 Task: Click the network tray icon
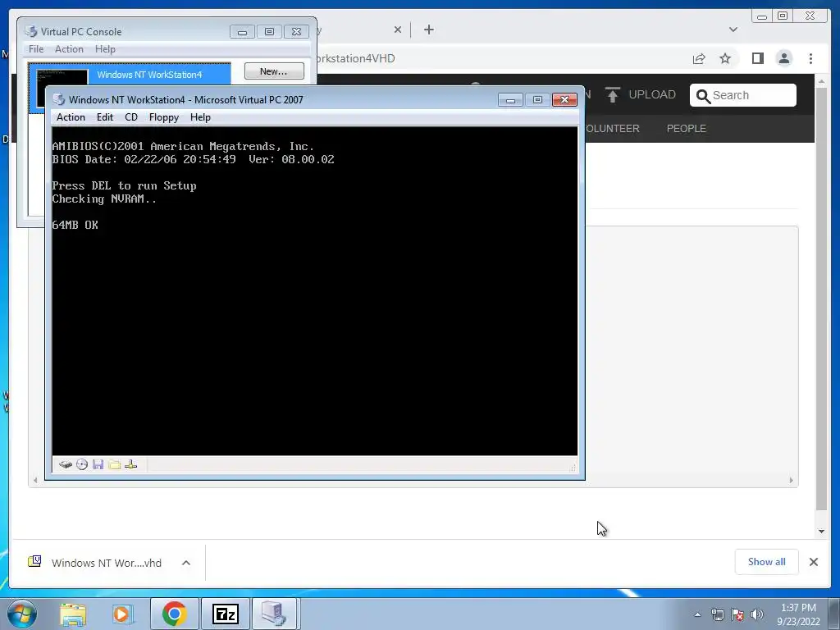click(717, 614)
